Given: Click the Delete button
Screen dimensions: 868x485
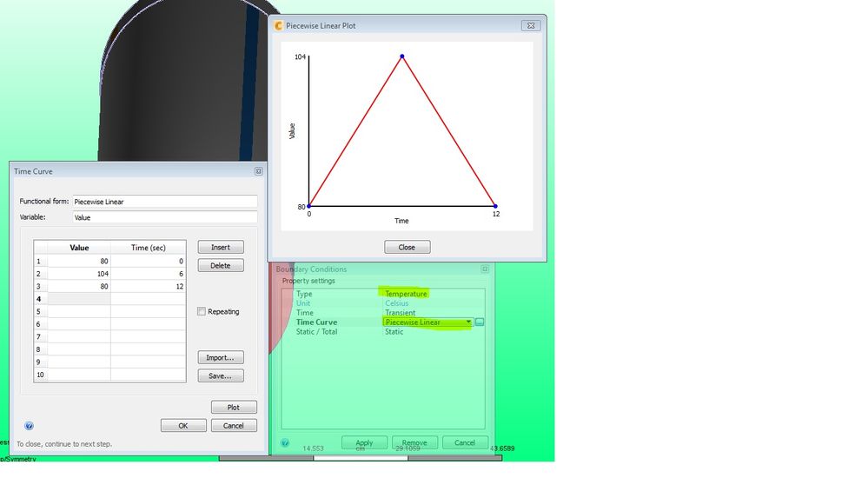Looking at the screenshot, I should point(221,266).
